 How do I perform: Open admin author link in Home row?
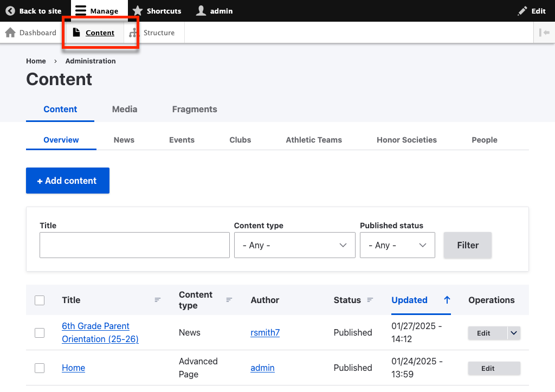point(263,368)
